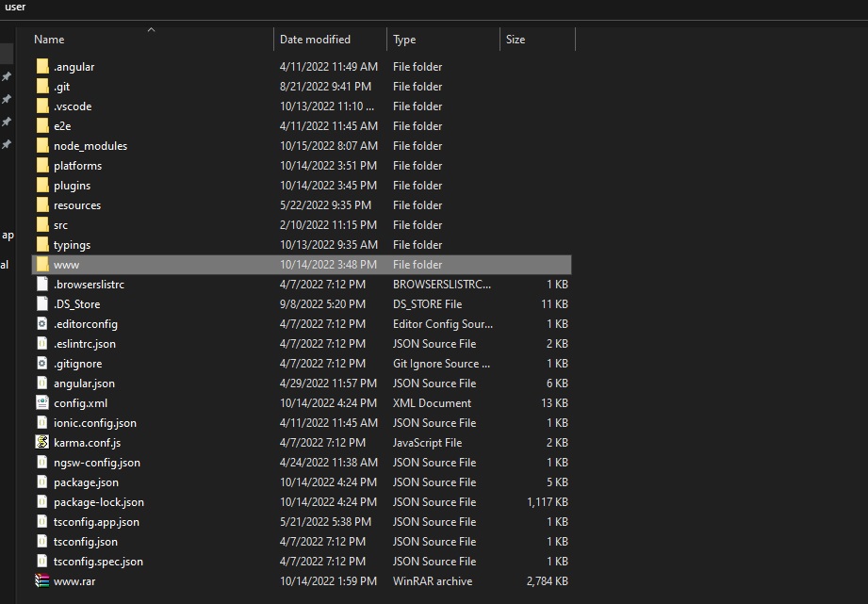868x604 pixels.
Task: Select the .eslintrc.json file icon
Action: [x=42, y=344]
